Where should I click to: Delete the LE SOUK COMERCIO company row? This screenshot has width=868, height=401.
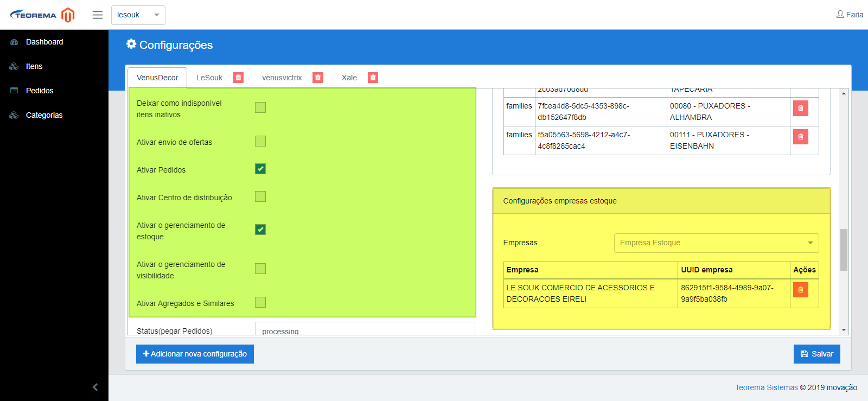click(x=801, y=290)
